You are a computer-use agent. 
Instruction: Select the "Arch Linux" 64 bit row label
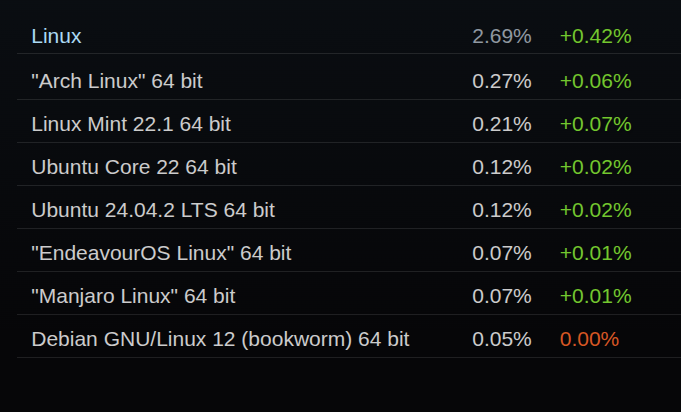point(124,81)
